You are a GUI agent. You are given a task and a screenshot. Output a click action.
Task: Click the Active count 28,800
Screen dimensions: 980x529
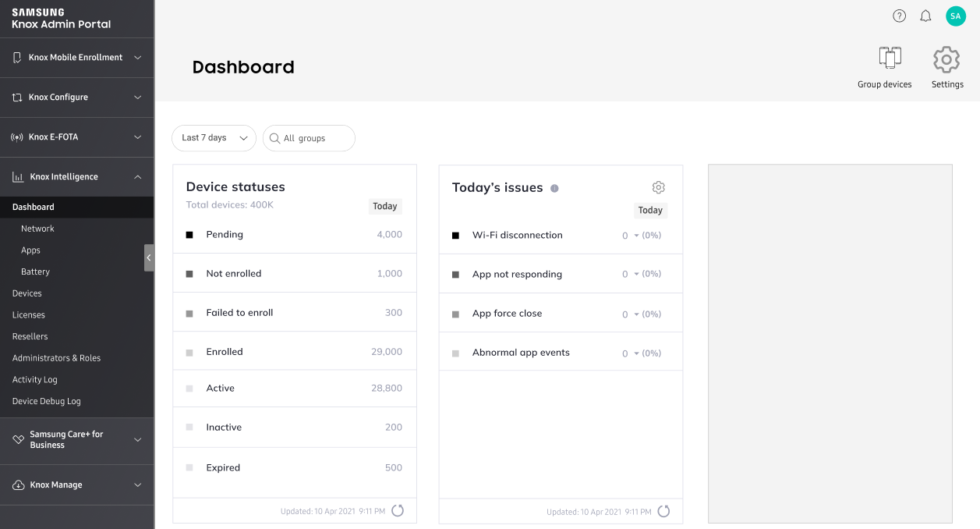coord(387,389)
